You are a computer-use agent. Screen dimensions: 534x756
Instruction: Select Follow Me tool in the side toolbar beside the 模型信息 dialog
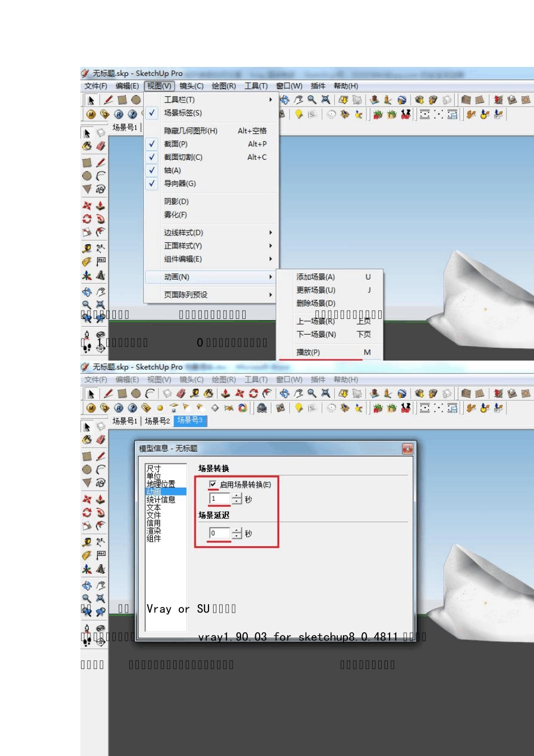coord(101,512)
